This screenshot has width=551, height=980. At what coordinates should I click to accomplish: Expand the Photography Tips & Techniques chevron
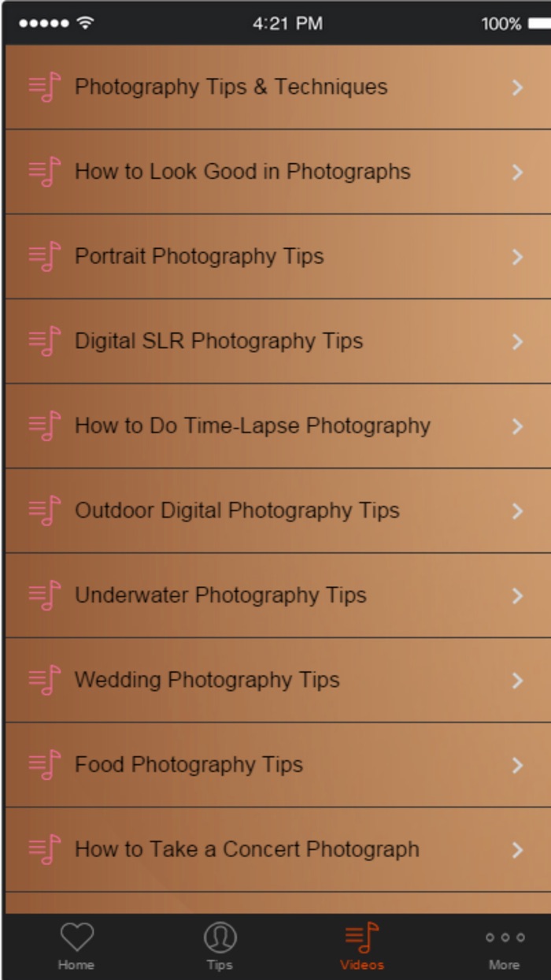pos(517,87)
